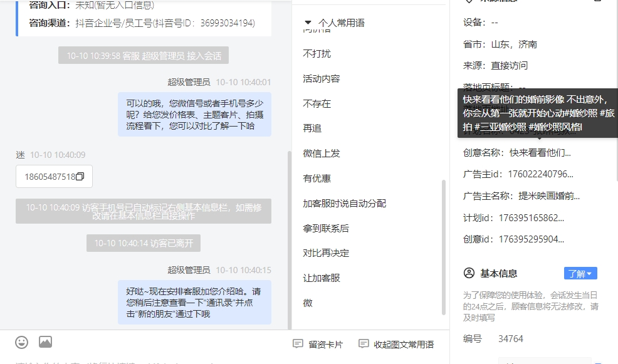Screen dimensions: 618x364
Task: Click the 广告主名称 value 提米映画婚前...
Action: [549, 196]
